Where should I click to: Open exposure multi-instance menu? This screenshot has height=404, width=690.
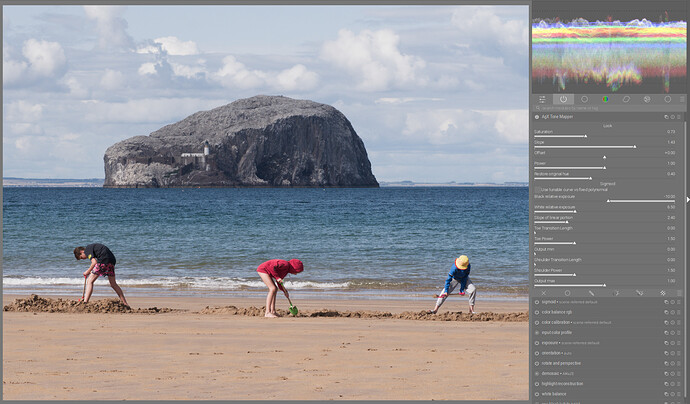point(666,343)
